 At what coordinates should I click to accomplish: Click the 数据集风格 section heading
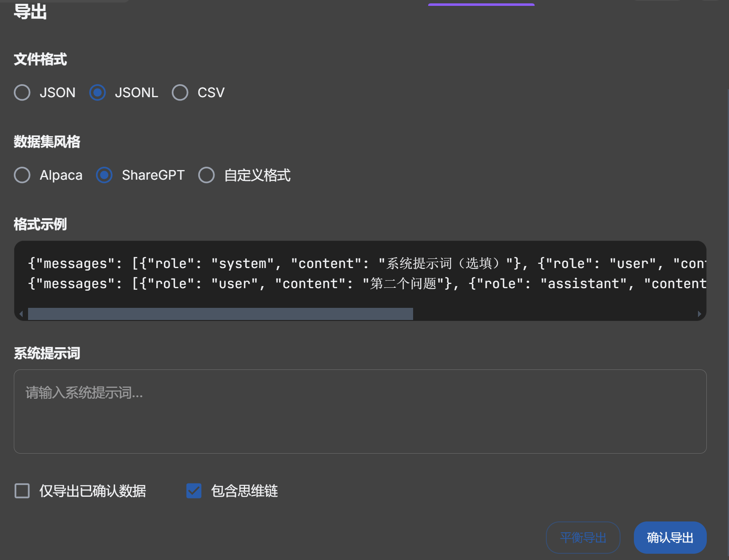(47, 142)
